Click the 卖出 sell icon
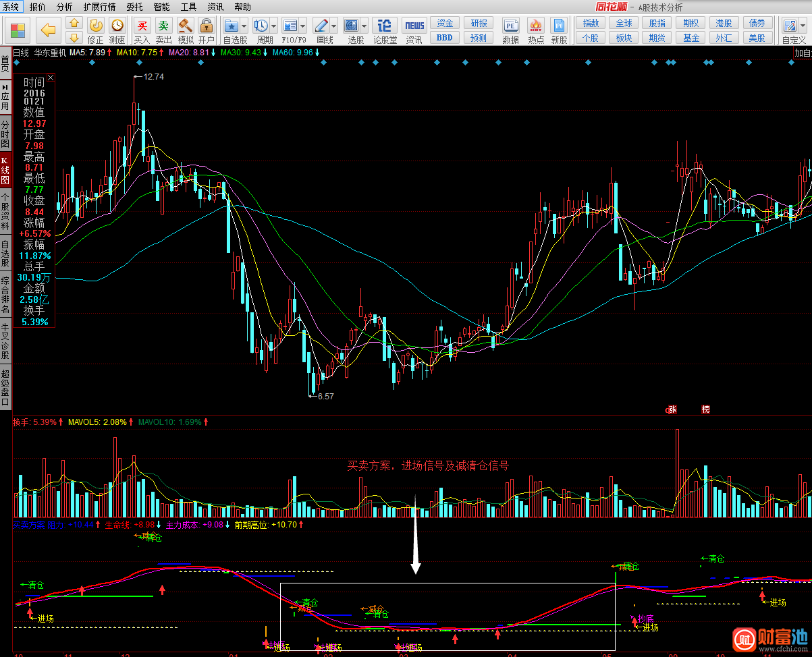The width and height of the screenshot is (812, 657). click(x=164, y=26)
